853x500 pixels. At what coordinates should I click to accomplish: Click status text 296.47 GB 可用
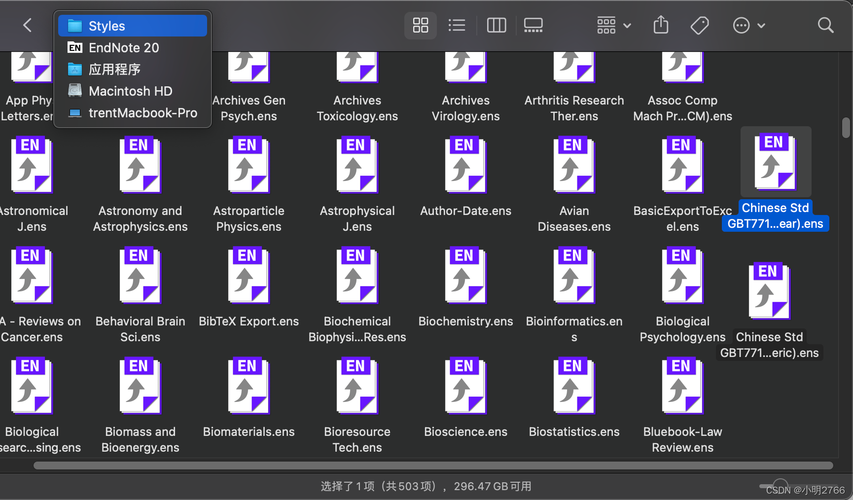(492, 486)
